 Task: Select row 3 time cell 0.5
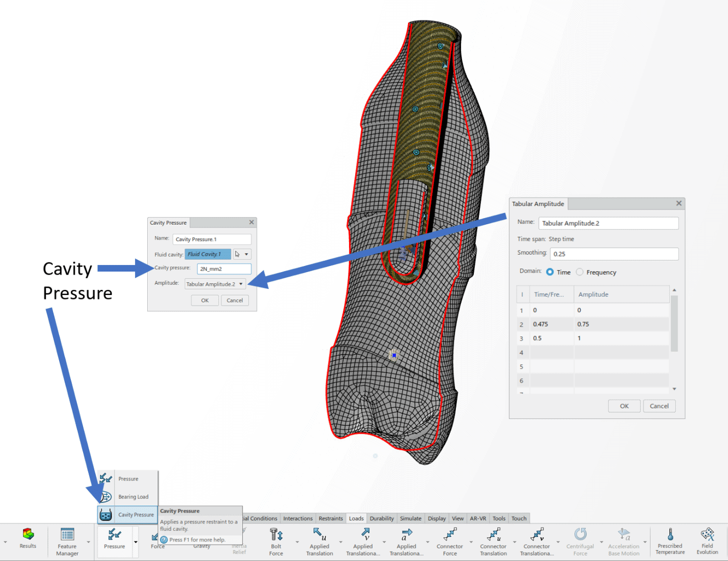[552, 338]
